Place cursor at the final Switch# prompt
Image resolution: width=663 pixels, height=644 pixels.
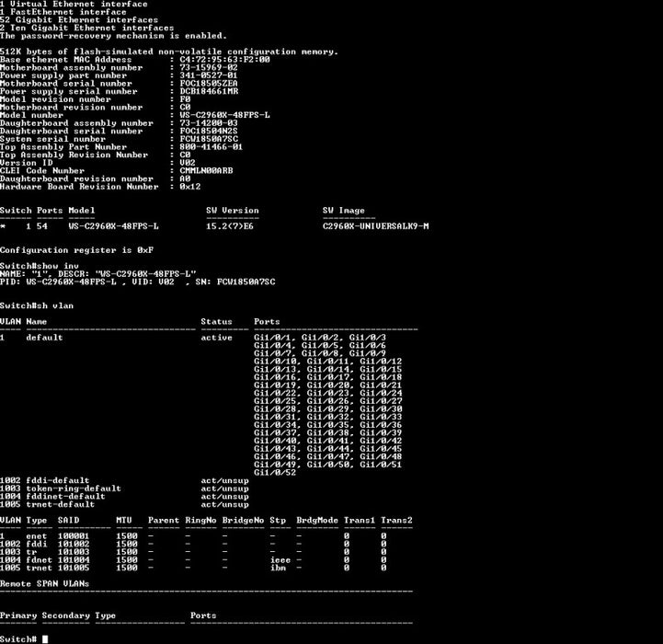click(x=45, y=639)
